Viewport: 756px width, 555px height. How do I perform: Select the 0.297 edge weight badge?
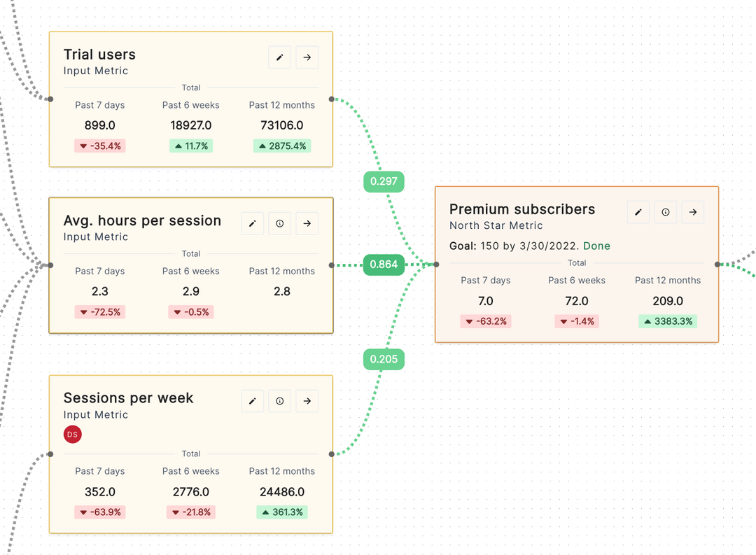click(x=384, y=181)
